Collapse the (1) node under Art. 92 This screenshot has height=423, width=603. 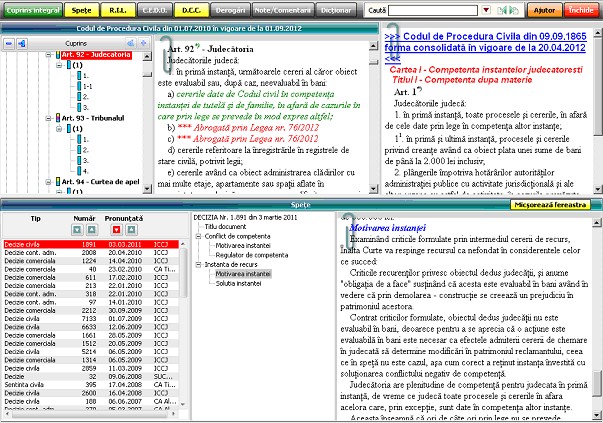pos(59,65)
